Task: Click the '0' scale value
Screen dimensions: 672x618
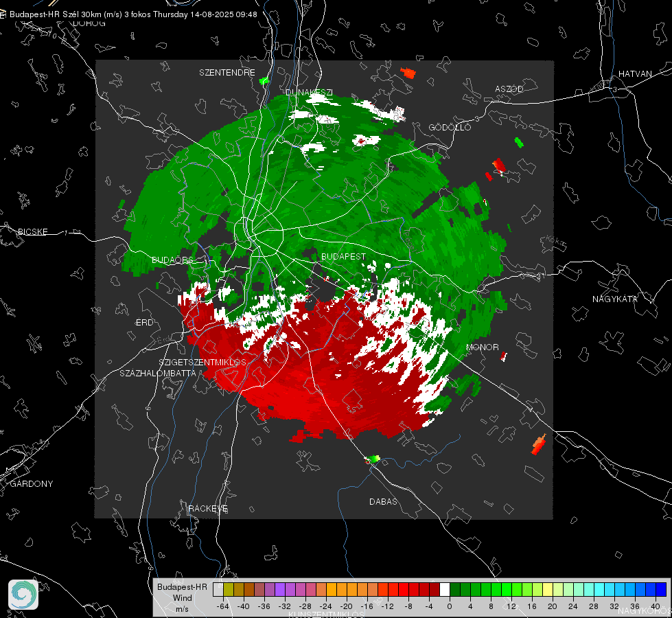Action: tap(450, 606)
